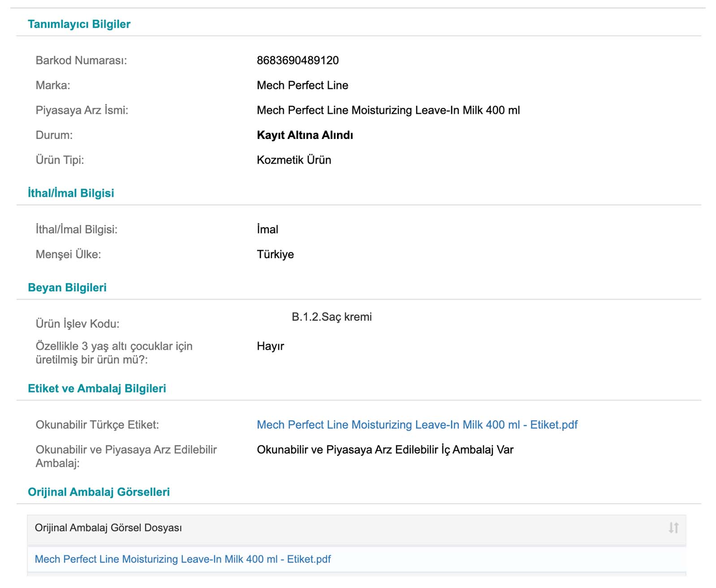Click the Orijinal Ambalaj Görselleri heading
Image resolution: width=716 pixels, height=588 pixels.
point(99,492)
